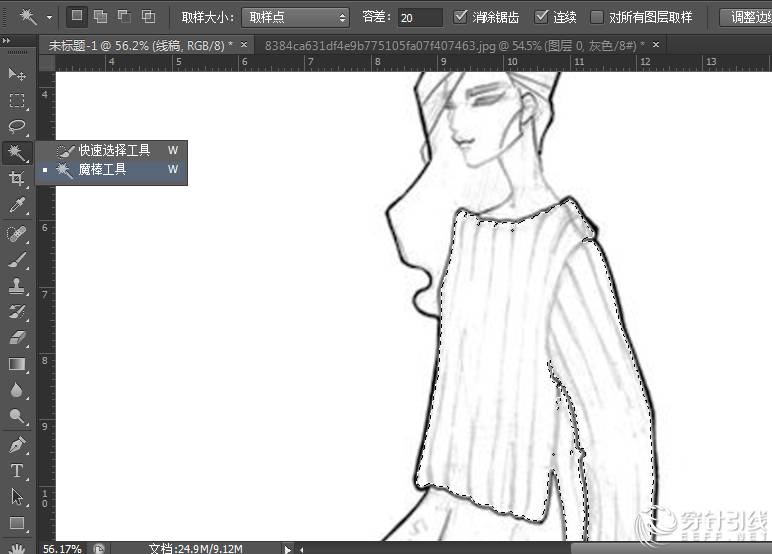772x554 pixels.
Task: Select the Rectangular Marquee tool
Action: (17, 100)
